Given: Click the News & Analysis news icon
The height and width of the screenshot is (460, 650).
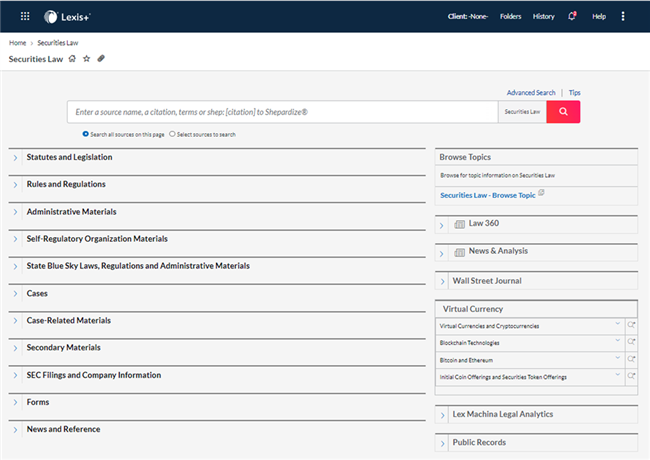Looking at the screenshot, I should 459,252.
